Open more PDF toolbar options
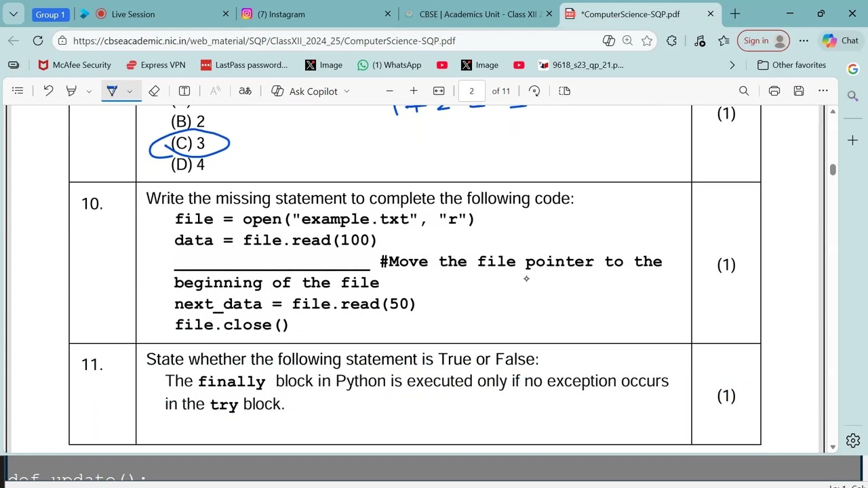The height and width of the screenshot is (488, 868). [x=823, y=91]
